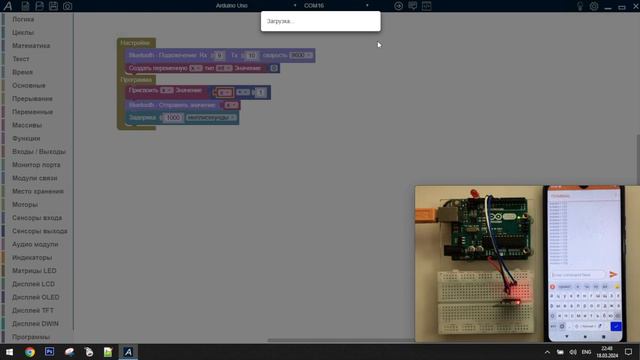Screen dimensions: 640x360
Task: Select the Настройки setup block header
Action: (x=136, y=42)
